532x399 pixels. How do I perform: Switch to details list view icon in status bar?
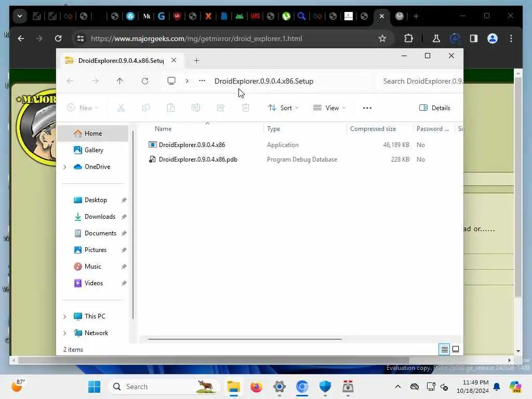pyautogui.click(x=444, y=349)
